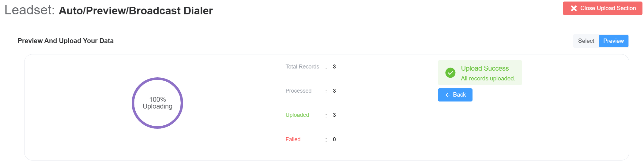Click the Uploaded count value
644x166 pixels.
tap(334, 115)
